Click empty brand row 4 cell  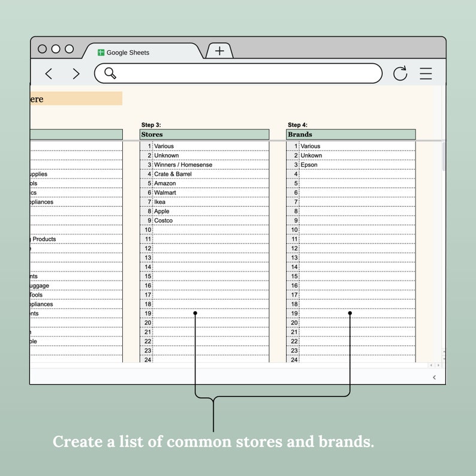pyautogui.click(x=357, y=174)
